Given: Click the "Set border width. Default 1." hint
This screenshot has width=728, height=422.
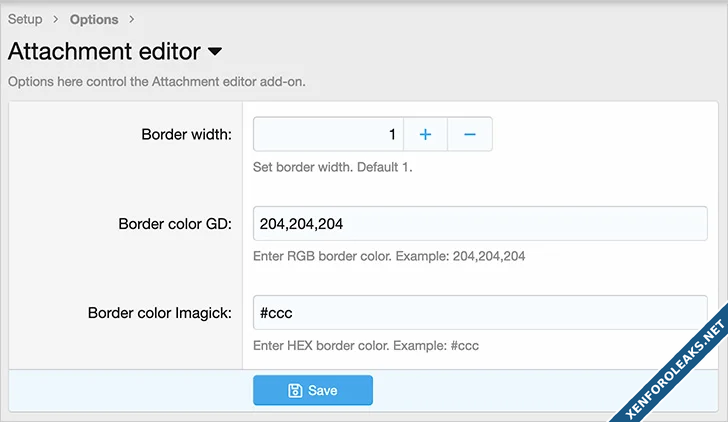Looking at the screenshot, I should coord(333,167).
